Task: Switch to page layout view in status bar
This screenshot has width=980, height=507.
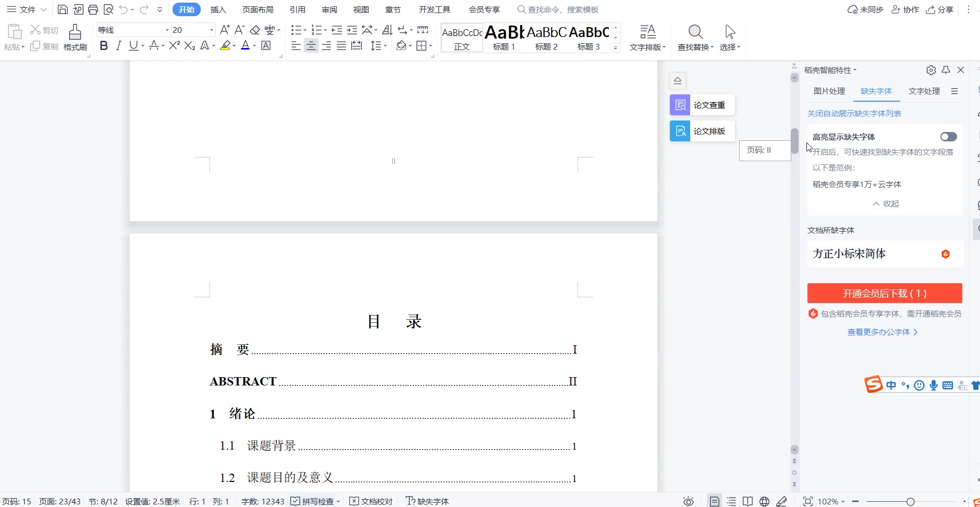Action: pos(715,501)
